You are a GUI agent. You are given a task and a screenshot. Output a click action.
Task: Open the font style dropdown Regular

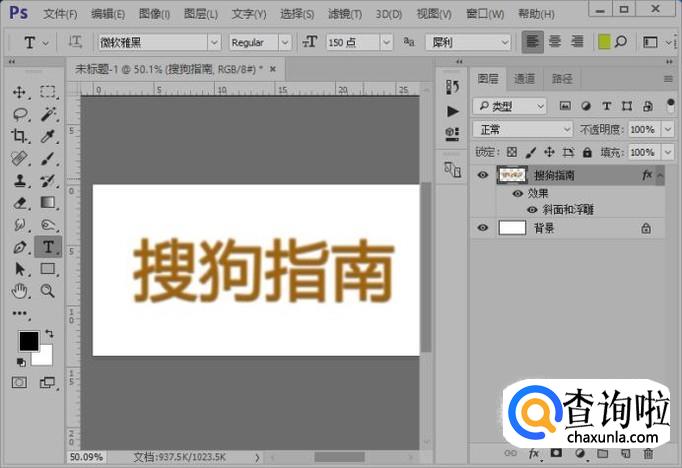284,43
